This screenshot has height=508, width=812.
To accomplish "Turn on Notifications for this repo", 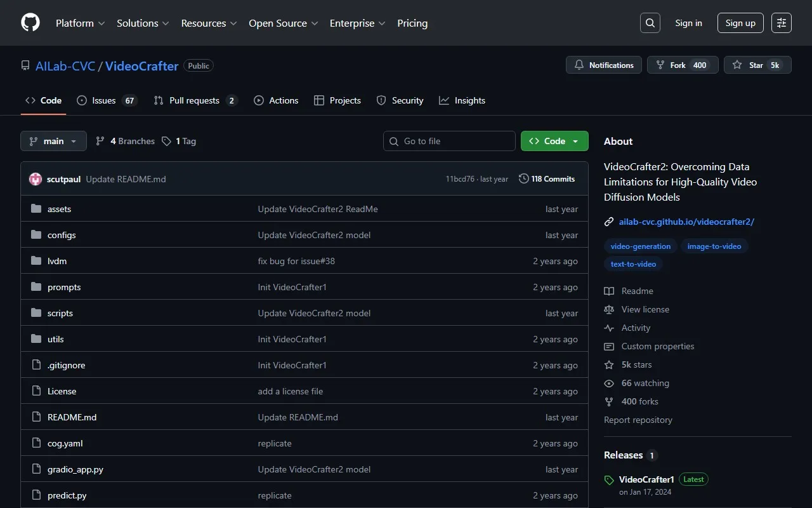I will (x=604, y=65).
